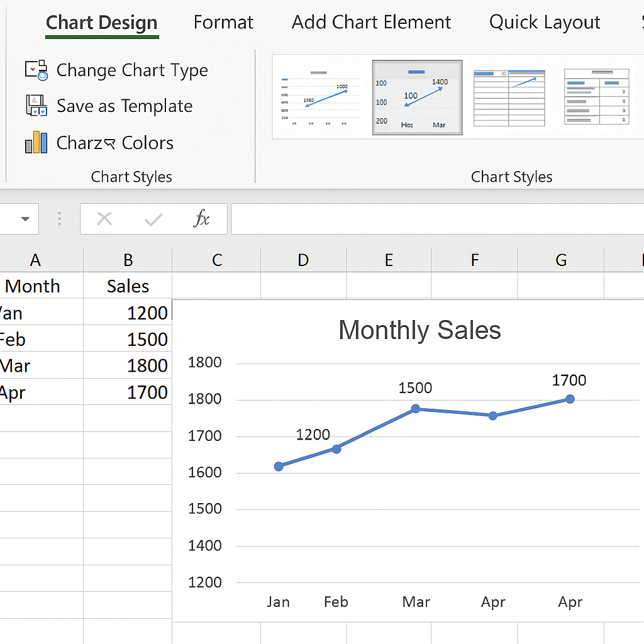Click the insert function fx icon
The width and height of the screenshot is (644, 644).
click(201, 219)
